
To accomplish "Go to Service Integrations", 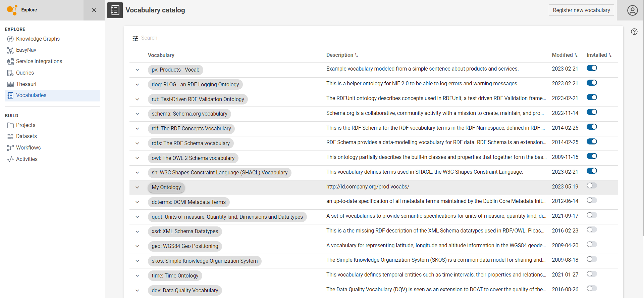I will tap(39, 61).
